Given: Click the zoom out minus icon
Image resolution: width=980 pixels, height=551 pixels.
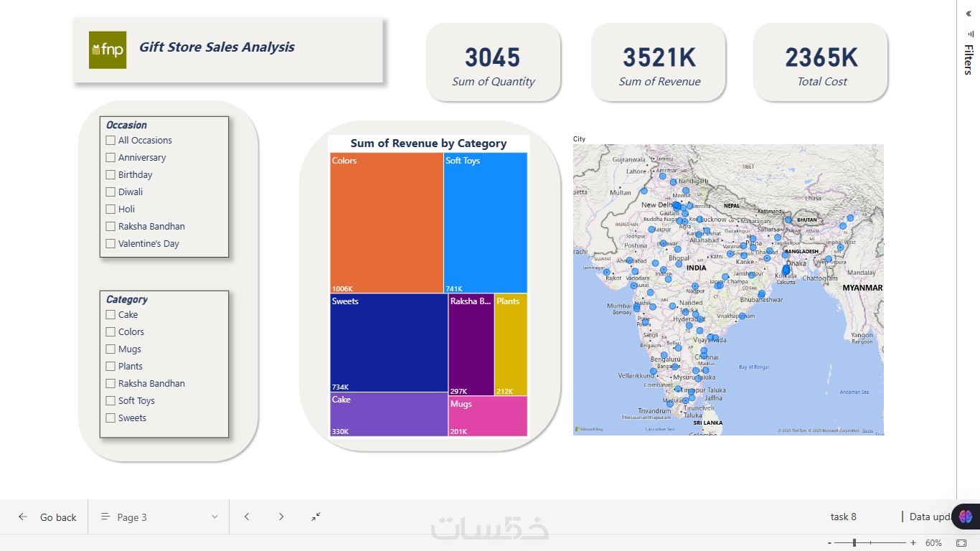Looking at the screenshot, I should tap(830, 543).
